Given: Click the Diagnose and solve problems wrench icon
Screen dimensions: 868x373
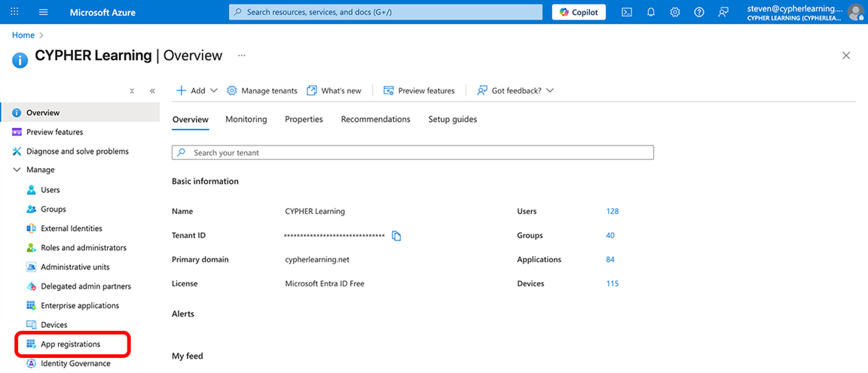Looking at the screenshot, I should (x=17, y=151).
